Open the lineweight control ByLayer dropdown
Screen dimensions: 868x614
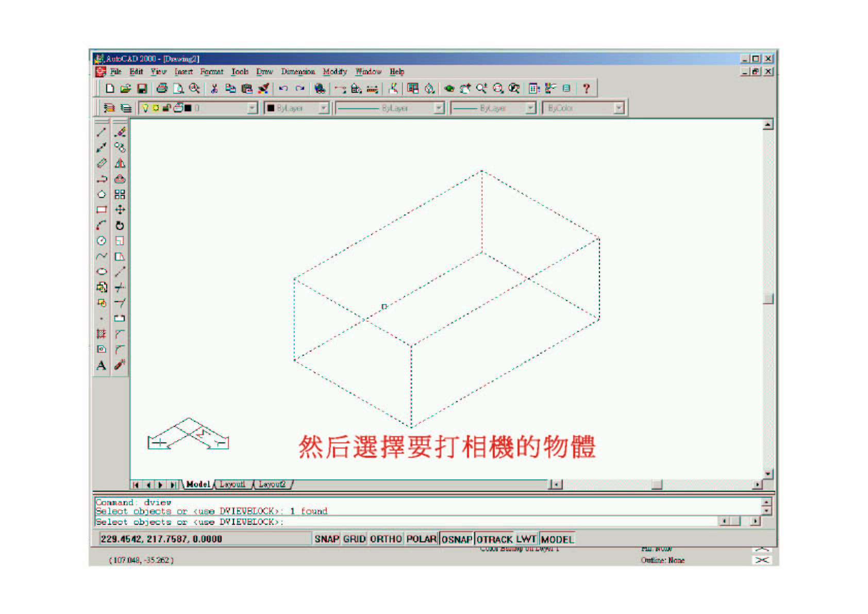(530, 108)
